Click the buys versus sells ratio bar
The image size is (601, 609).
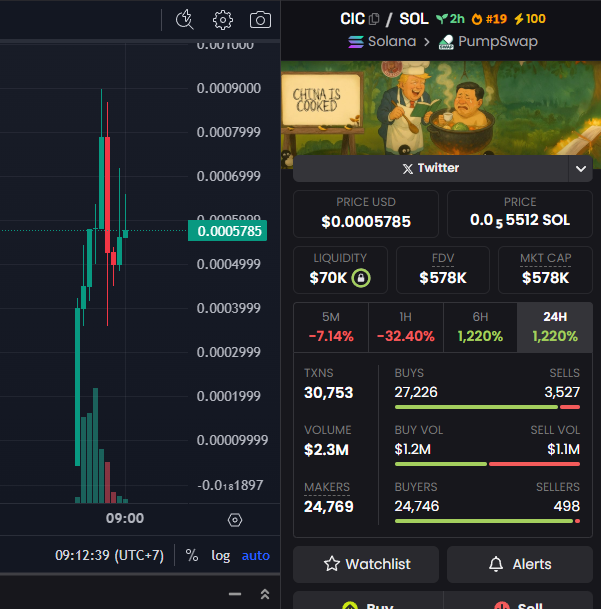pyautogui.click(x=487, y=407)
